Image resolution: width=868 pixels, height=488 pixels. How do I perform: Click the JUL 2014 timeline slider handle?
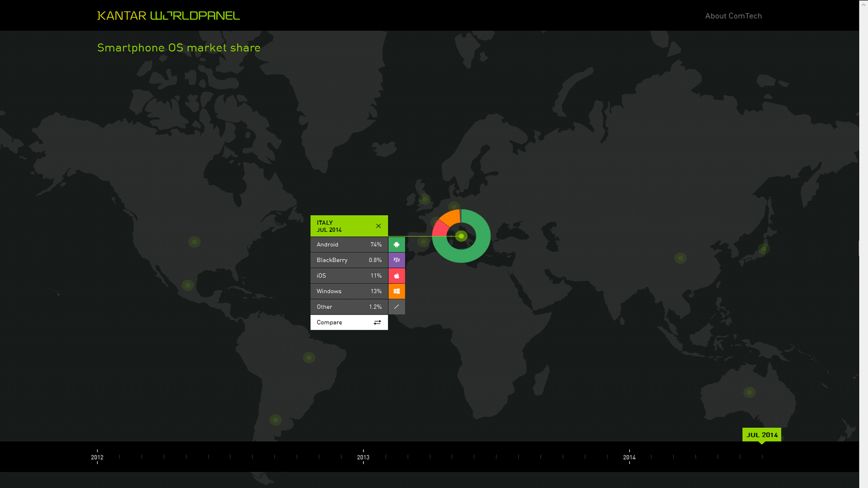click(761, 435)
